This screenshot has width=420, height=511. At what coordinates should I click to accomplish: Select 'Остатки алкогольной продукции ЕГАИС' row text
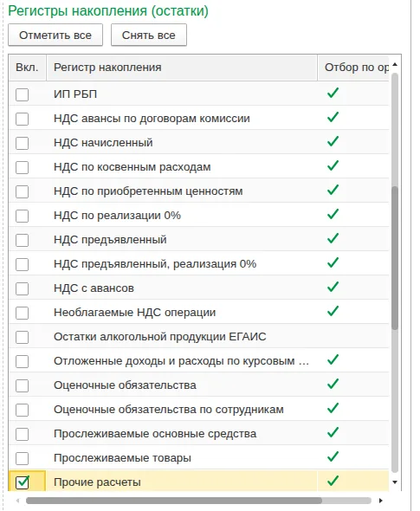click(x=159, y=337)
